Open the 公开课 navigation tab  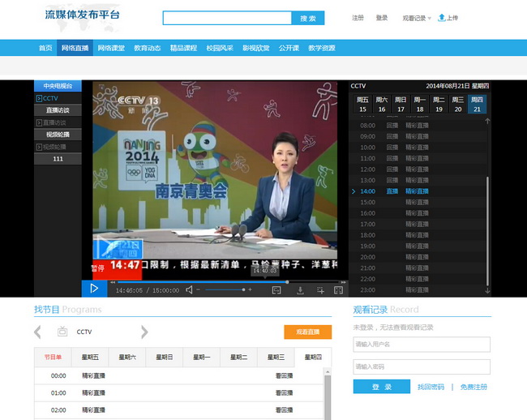tap(289, 48)
